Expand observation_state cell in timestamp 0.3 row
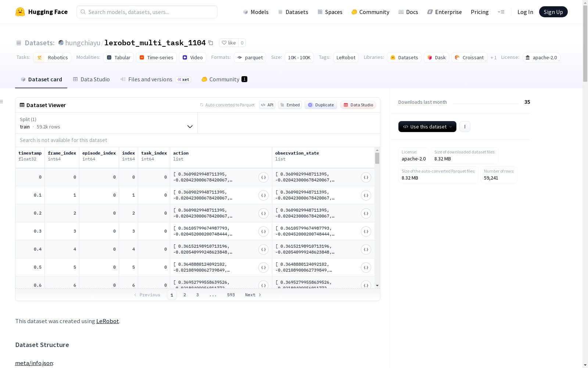The width and height of the screenshot is (588, 368). click(366, 231)
